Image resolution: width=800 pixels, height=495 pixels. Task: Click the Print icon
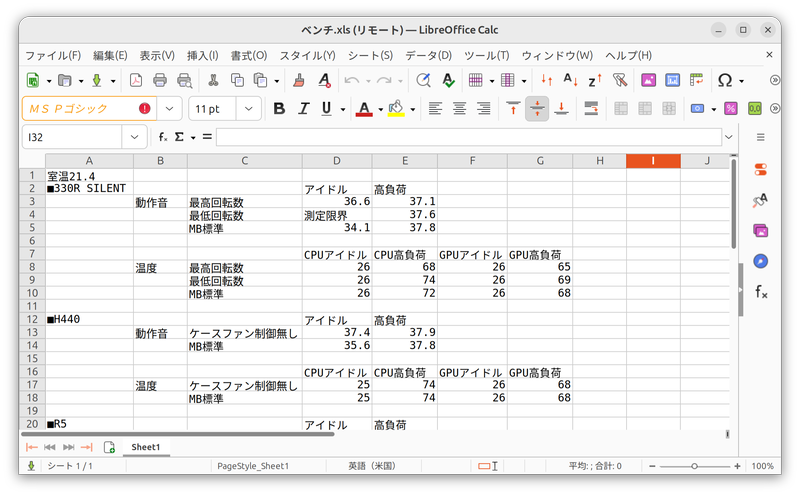tap(160, 80)
